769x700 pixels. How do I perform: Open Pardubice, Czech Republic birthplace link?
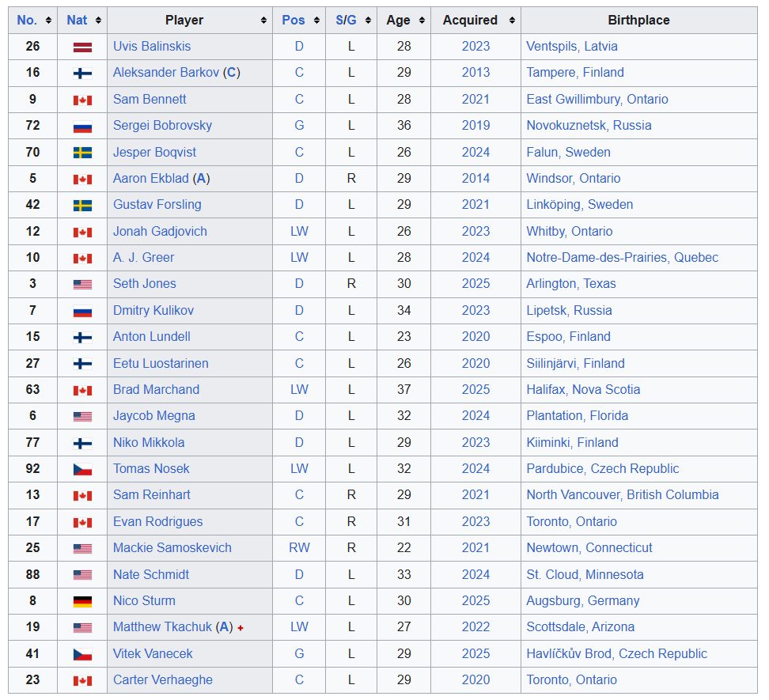(x=603, y=469)
